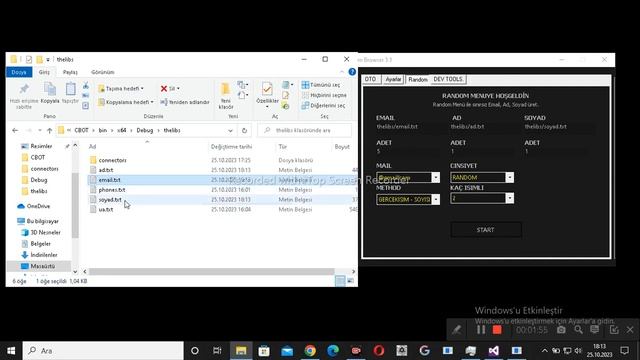
Task: Click the Yeni klasör folder icon
Action: point(225,89)
